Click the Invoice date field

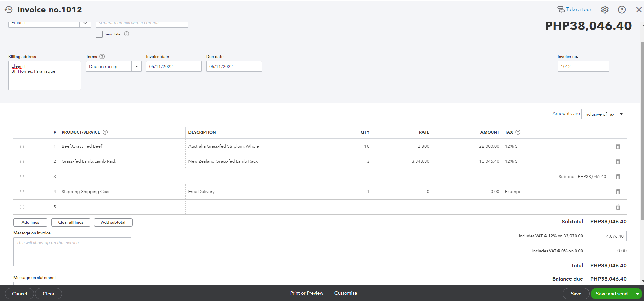pos(174,66)
